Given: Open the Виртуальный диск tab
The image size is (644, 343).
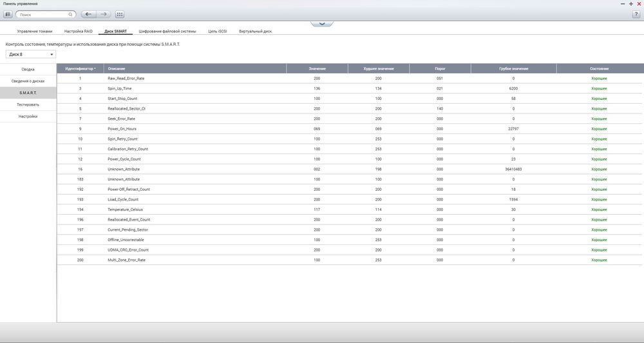Looking at the screenshot, I should [x=256, y=31].
